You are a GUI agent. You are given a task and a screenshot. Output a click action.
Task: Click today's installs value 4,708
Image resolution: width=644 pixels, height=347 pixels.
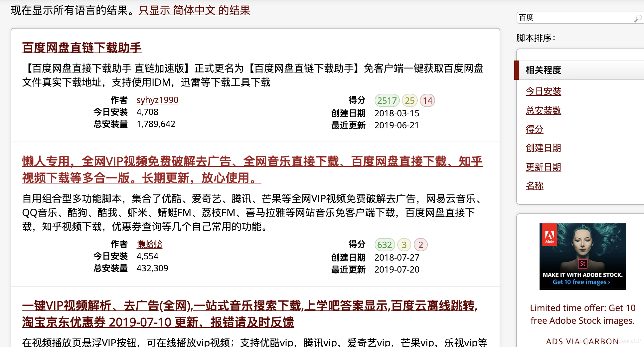[x=147, y=112]
